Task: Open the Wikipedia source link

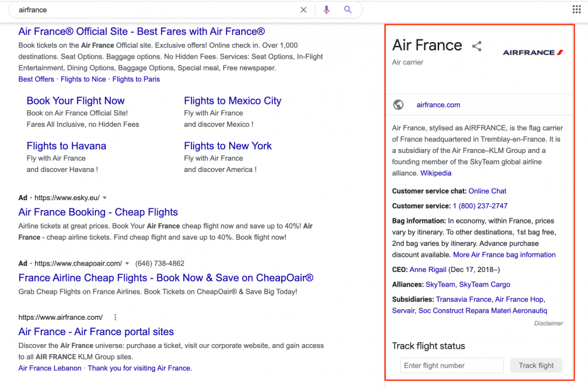Action: [436, 173]
